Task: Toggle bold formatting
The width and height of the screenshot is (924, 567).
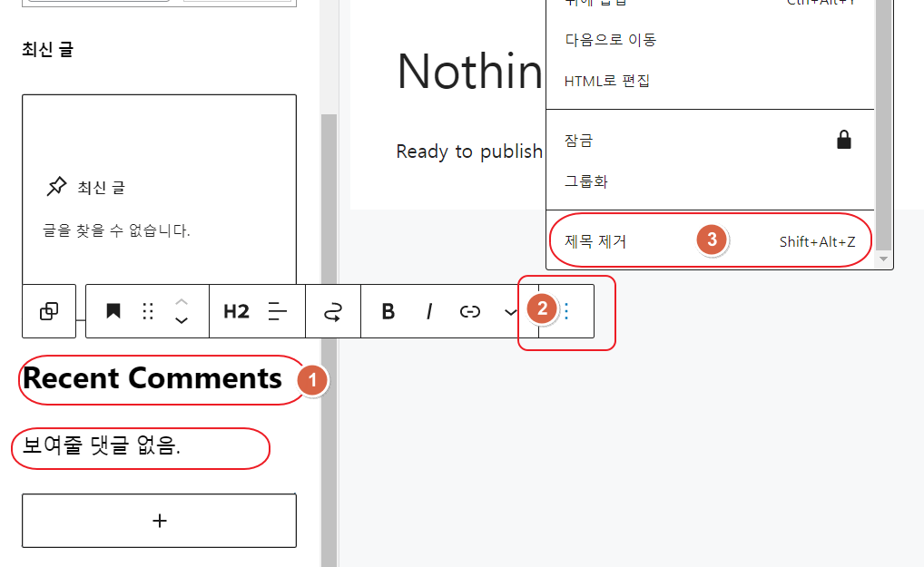Action: tap(388, 311)
